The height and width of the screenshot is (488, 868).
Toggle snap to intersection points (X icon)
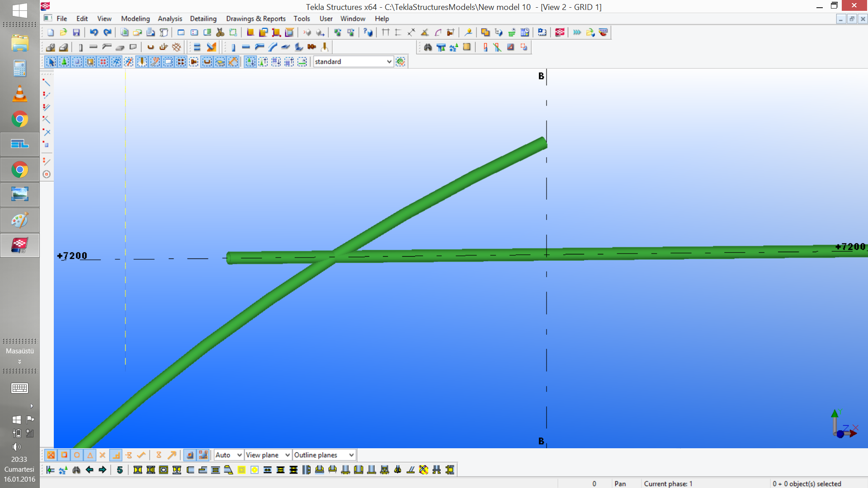[x=103, y=455]
